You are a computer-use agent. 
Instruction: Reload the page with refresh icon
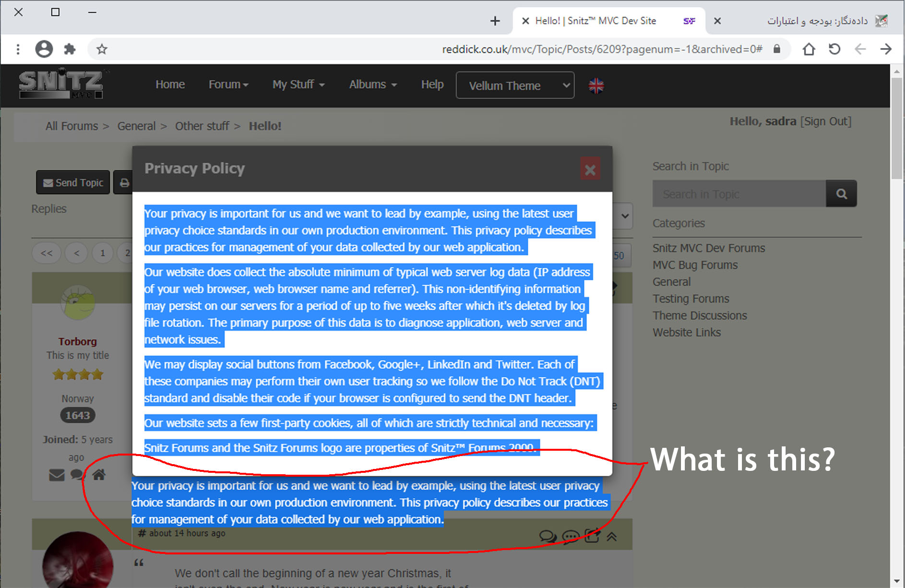[x=835, y=49]
